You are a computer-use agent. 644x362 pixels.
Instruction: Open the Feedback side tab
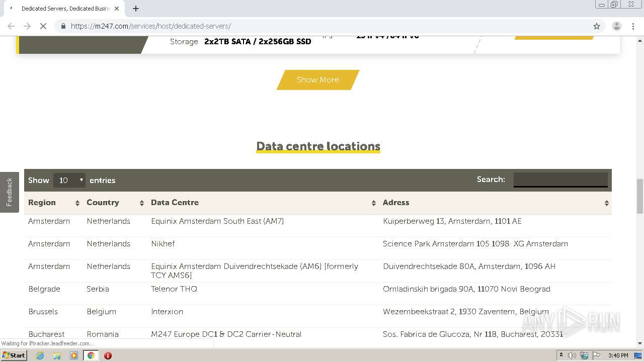point(9,192)
